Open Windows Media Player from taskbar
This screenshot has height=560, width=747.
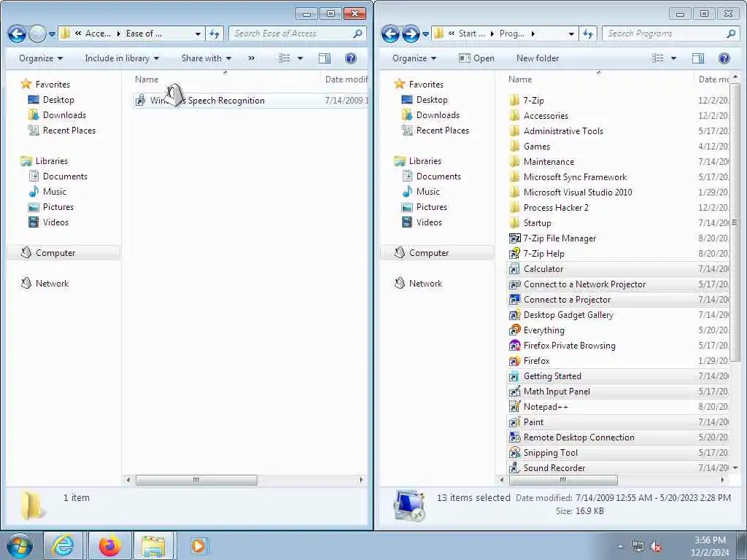pyautogui.click(x=198, y=545)
